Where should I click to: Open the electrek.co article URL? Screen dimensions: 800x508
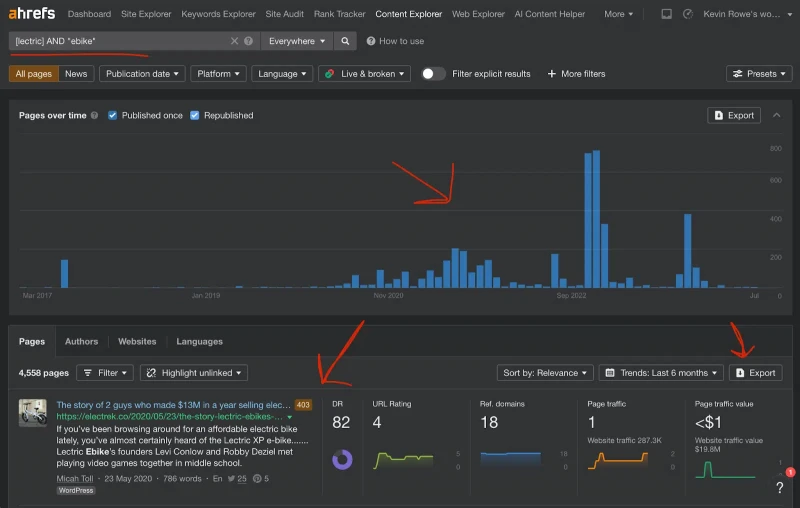tap(169, 417)
